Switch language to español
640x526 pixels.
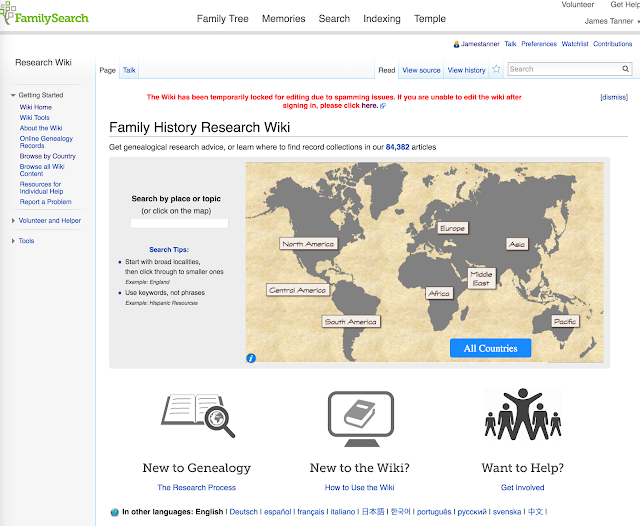(x=278, y=512)
